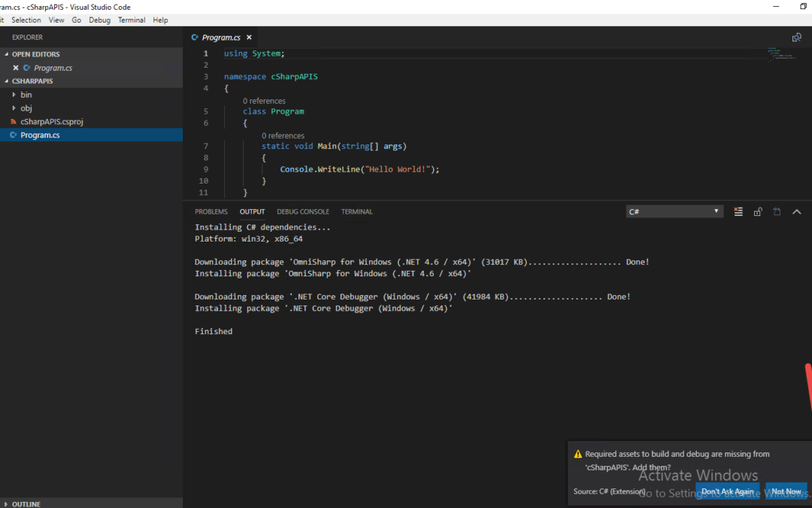The image size is (812, 508).
Task: Click the Don't Ask Again button
Action: click(727, 491)
